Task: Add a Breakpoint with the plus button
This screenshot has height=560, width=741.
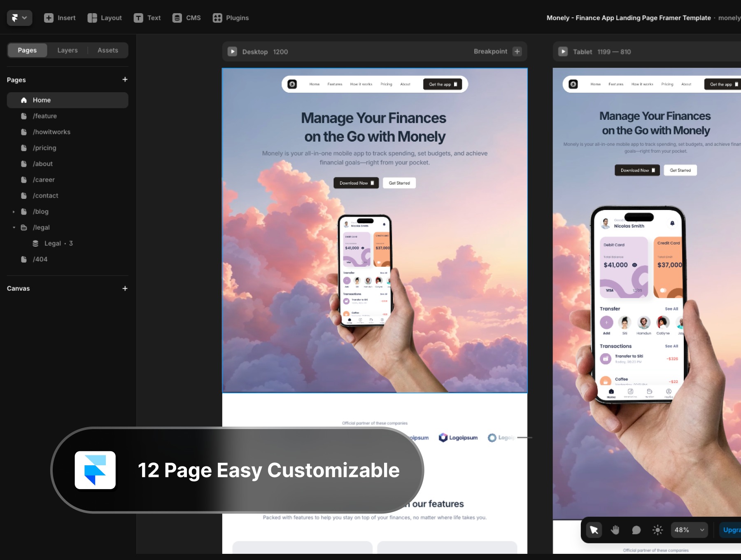Action: [517, 51]
